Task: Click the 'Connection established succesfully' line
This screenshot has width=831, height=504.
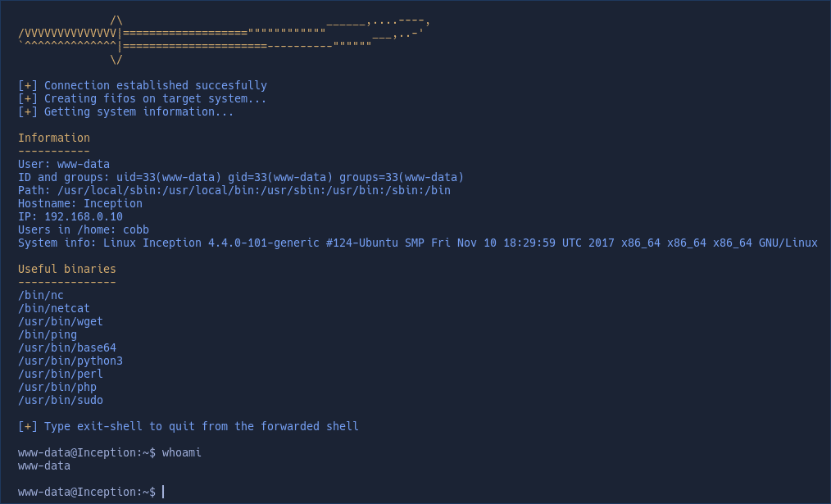Action: [143, 85]
